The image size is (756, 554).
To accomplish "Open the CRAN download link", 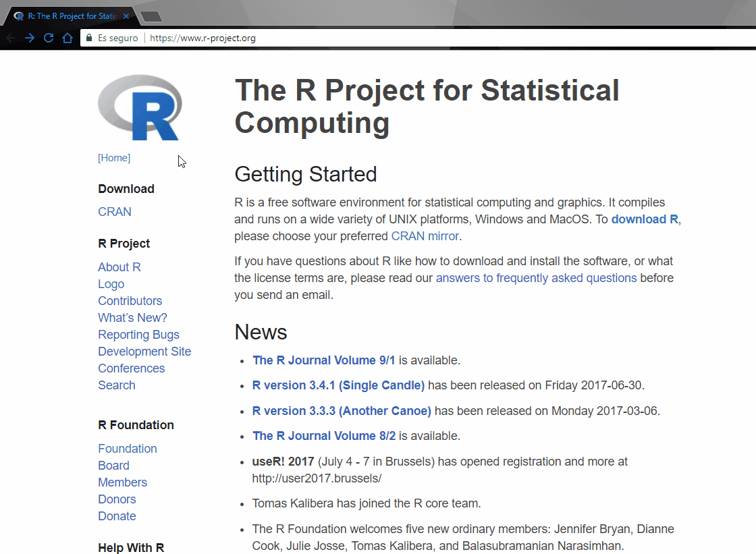I will pos(115,212).
